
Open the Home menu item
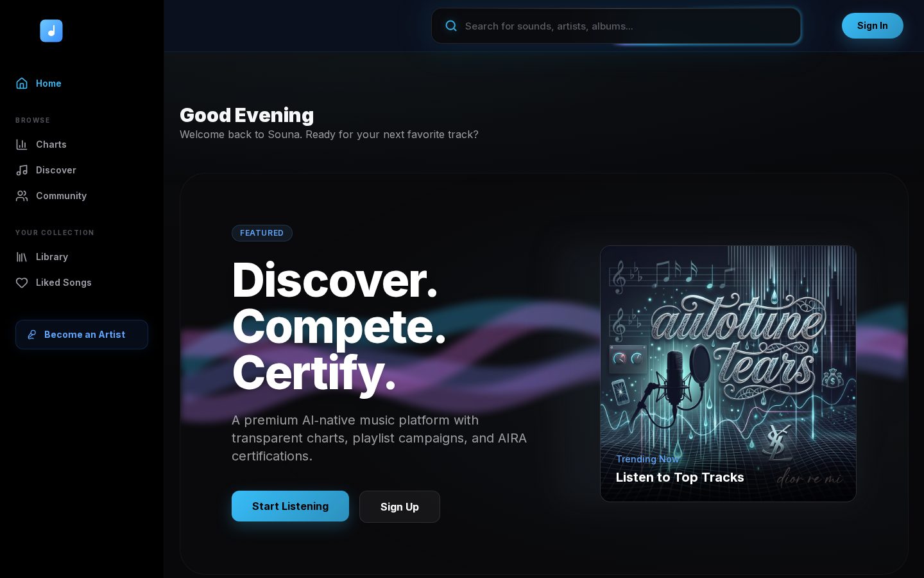(x=81, y=83)
